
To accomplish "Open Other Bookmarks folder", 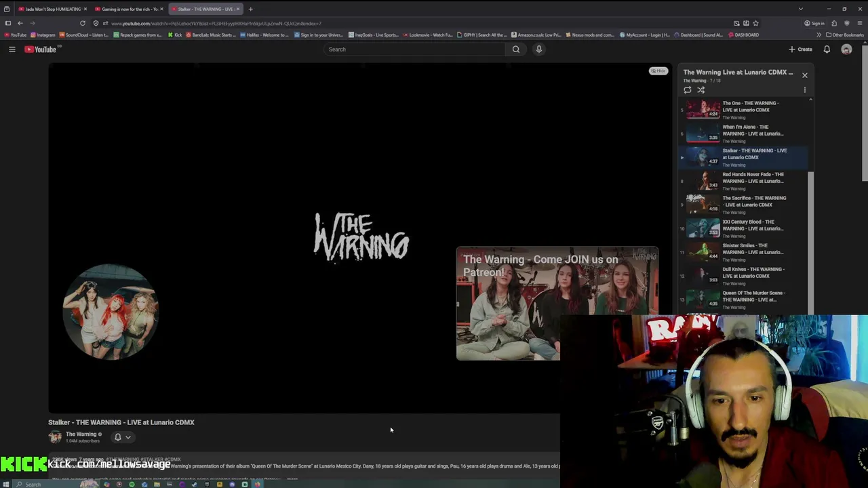I will pyautogui.click(x=845, y=35).
